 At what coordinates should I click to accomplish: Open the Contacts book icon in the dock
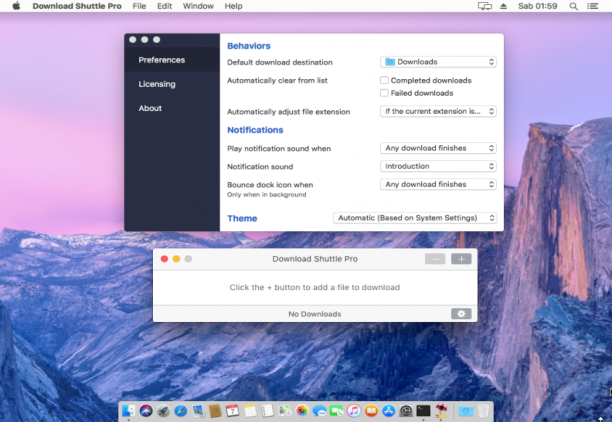tap(215, 411)
